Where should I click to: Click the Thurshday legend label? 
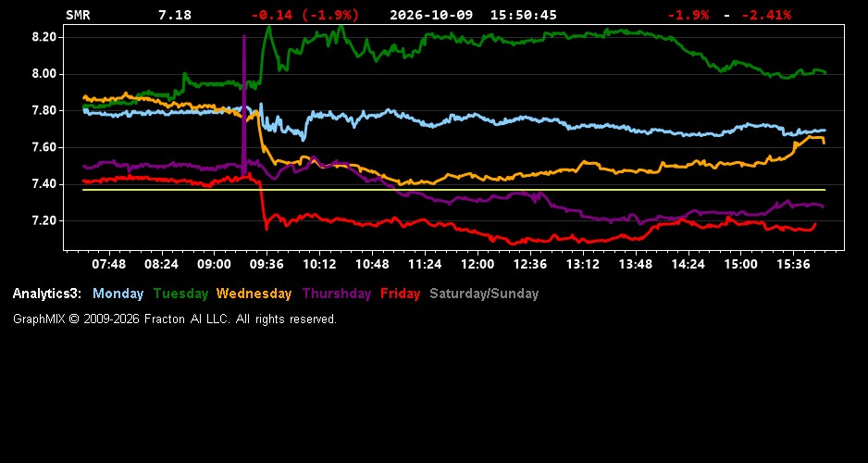click(337, 294)
